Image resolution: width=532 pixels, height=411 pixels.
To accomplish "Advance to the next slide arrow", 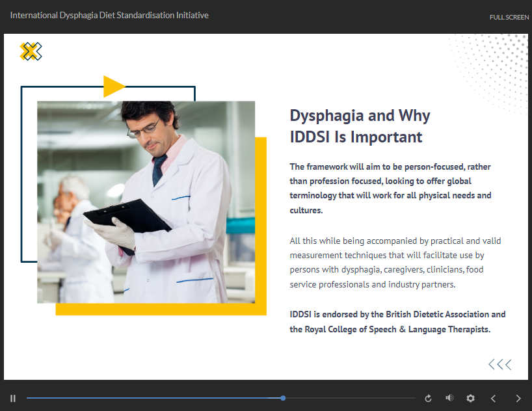I will (518, 398).
